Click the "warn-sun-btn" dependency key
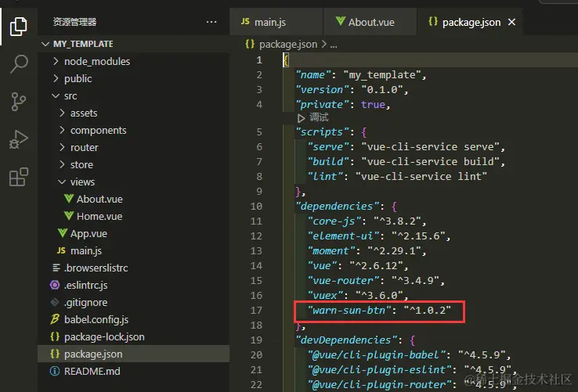This screenshot has height=392, width=578. [349, 310]
